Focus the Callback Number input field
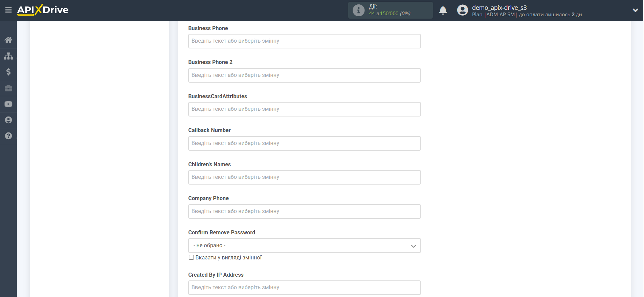 [304, 143]
